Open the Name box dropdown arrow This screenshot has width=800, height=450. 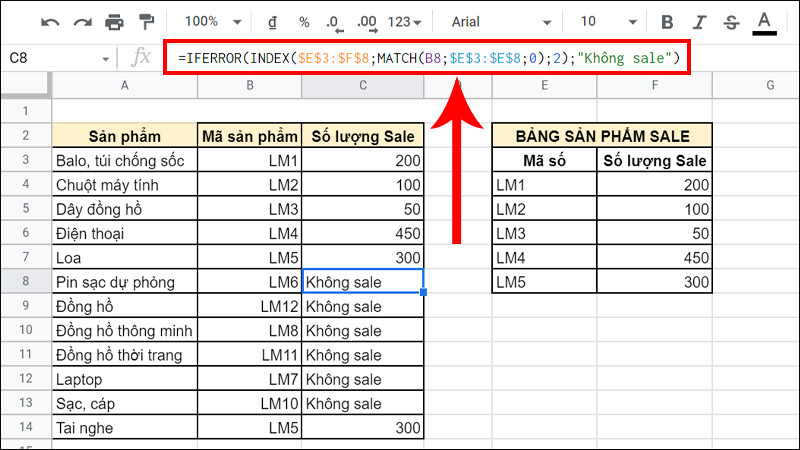(106, 59)
